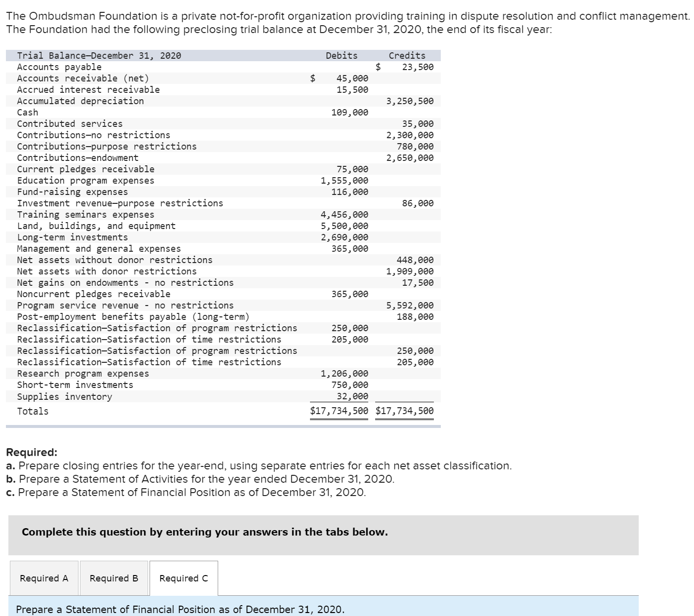Screen dimensions: 694x616
Task: Click the Trial Balance—December 31, 2020 header
Action: (99, 55)
